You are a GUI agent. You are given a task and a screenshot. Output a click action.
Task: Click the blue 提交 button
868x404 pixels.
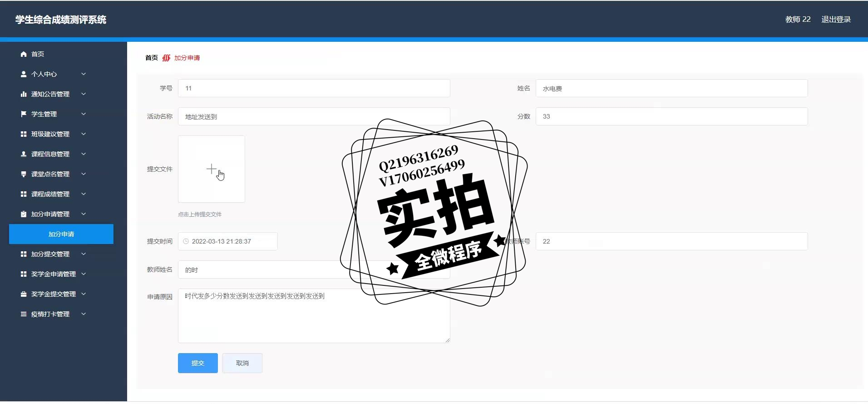[198, 363]
